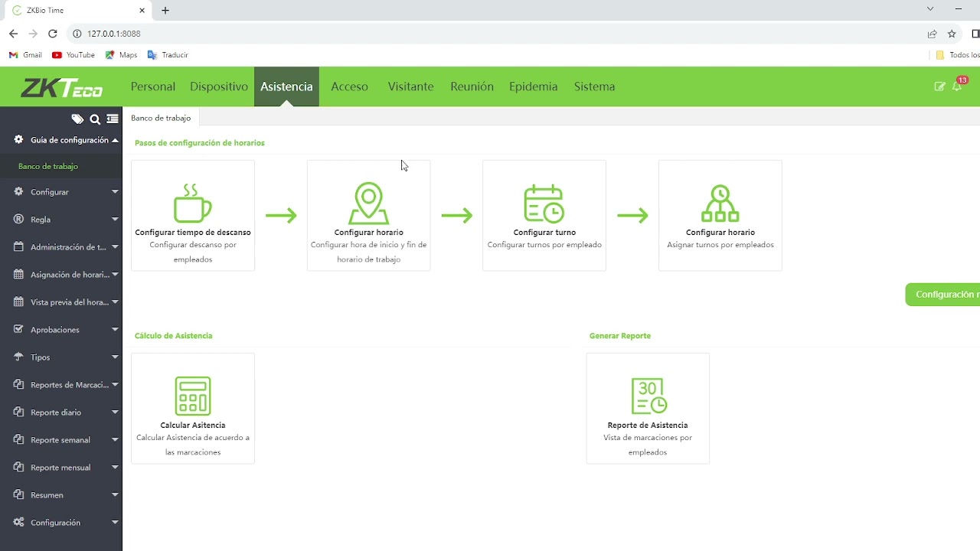Open the Visitante module tab
This screenshot has width=980, height=551.
[410, 86]
